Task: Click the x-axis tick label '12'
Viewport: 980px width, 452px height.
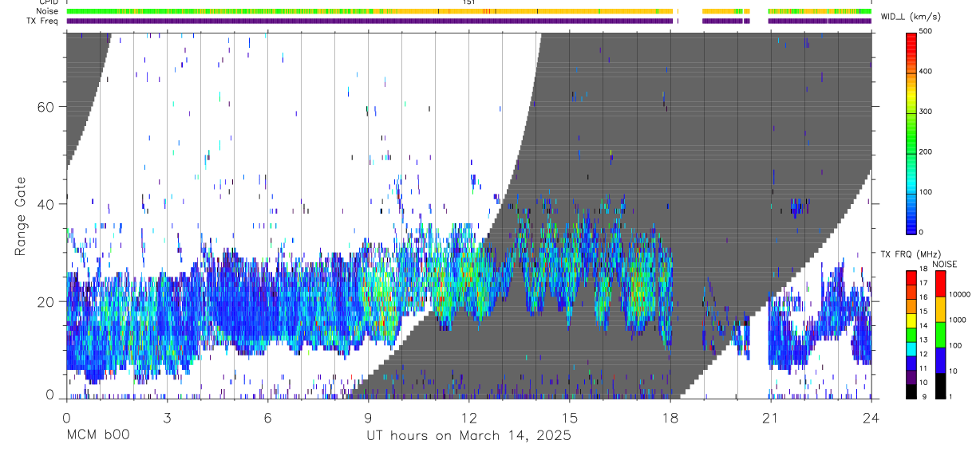Action: (468, 418)
